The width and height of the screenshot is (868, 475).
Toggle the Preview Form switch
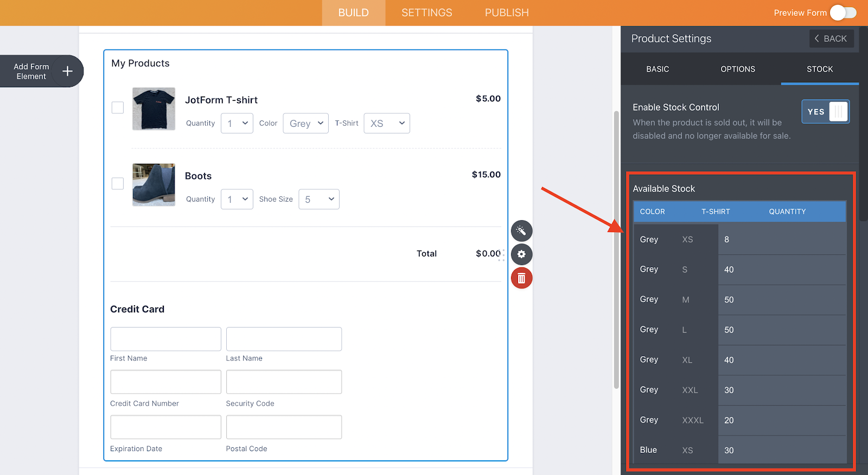(x=843, y=12)
